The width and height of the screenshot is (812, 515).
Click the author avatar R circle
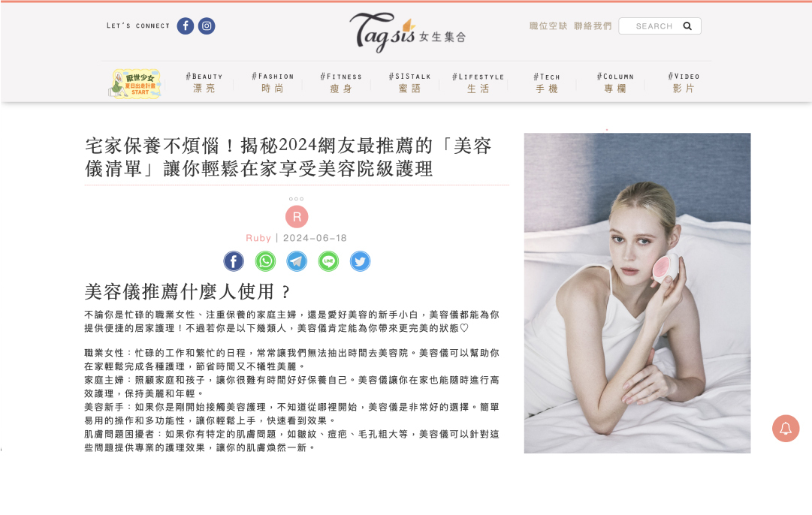coord(297,217)
